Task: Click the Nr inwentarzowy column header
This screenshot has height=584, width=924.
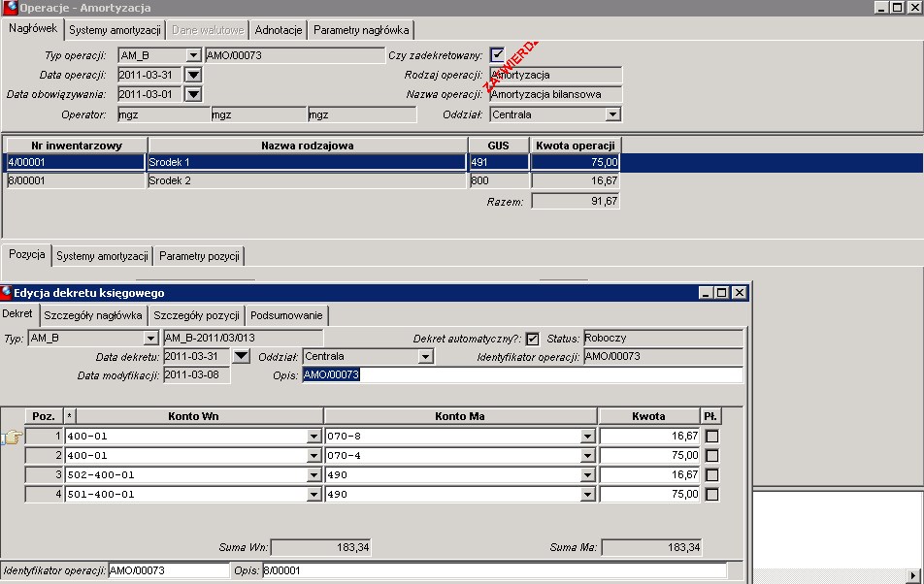Action: [77, 146]
